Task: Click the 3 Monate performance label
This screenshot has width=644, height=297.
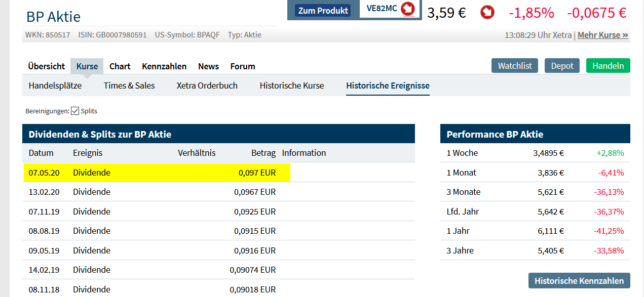Action: pyautogui.click(x=464, y=192)
